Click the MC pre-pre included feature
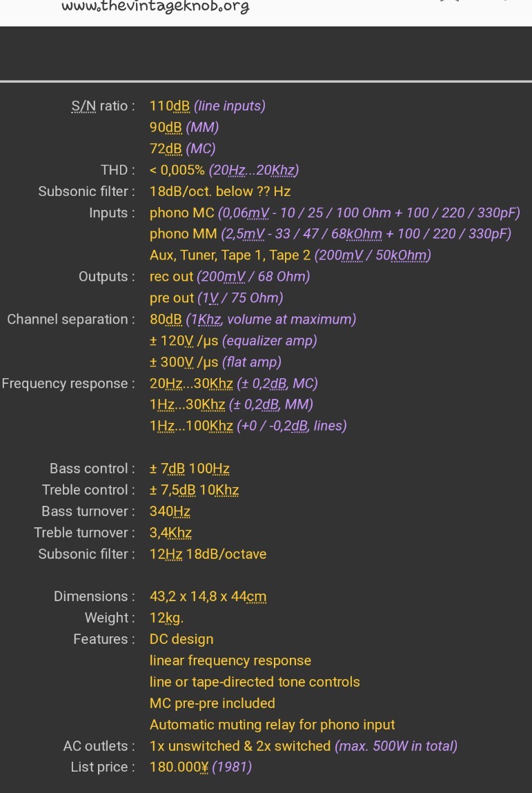This screenshot has width=532, height=793. tap(213, 703)
